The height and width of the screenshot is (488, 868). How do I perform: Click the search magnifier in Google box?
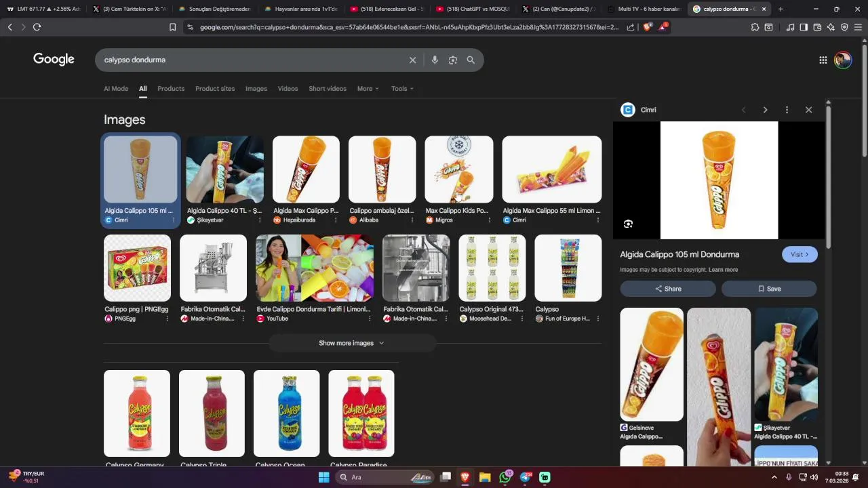[471, 60]
